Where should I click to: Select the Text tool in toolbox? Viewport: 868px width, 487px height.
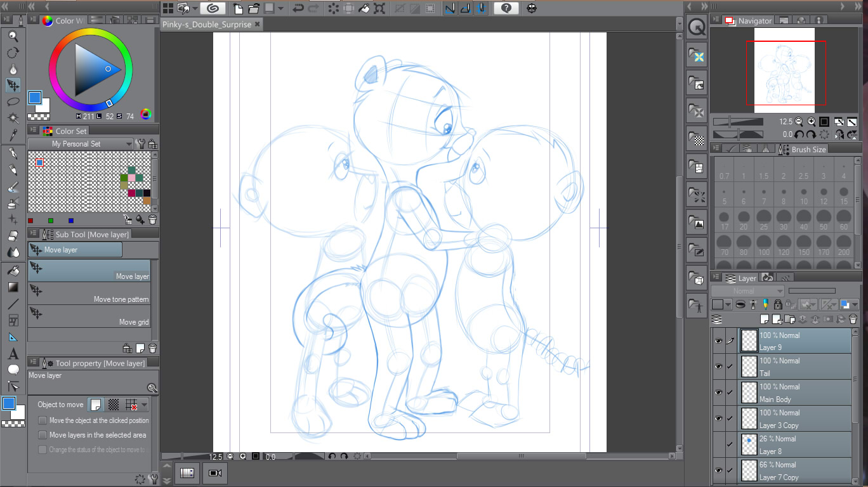pos(13,354)
